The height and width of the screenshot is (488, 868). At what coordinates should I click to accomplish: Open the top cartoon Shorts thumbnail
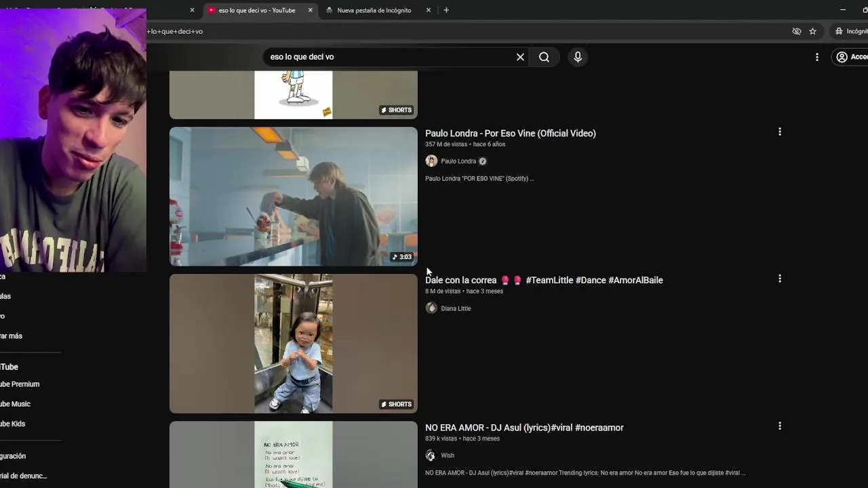(x=294, y=95)
